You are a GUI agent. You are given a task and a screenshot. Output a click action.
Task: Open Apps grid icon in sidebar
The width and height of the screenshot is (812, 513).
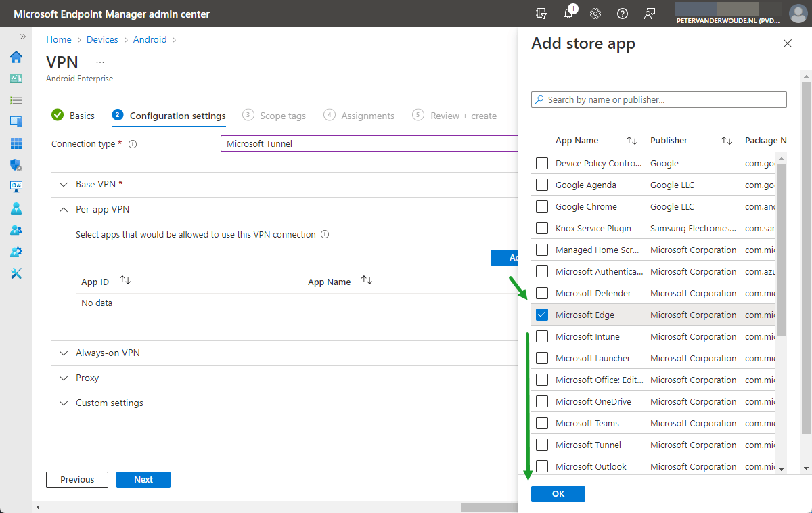click(16, 143)
